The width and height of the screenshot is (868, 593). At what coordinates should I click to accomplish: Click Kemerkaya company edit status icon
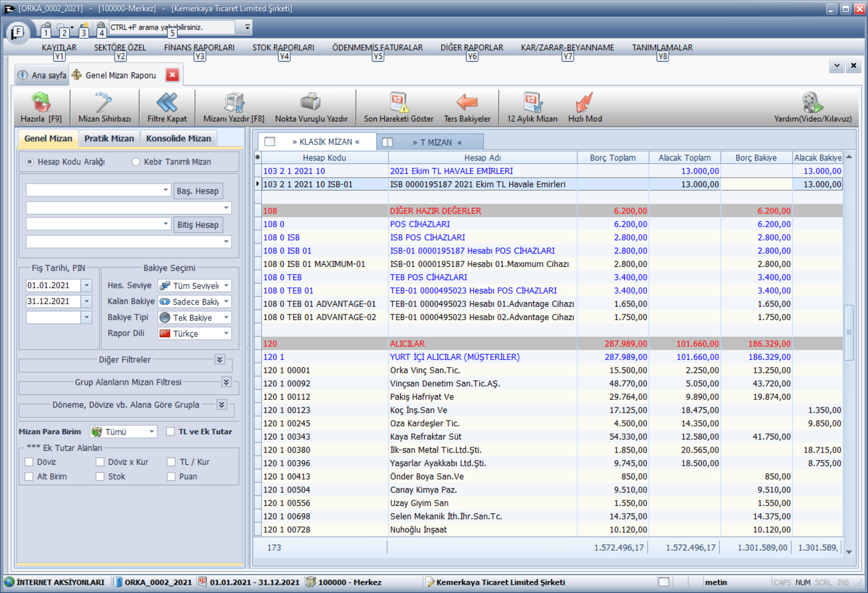430,582
